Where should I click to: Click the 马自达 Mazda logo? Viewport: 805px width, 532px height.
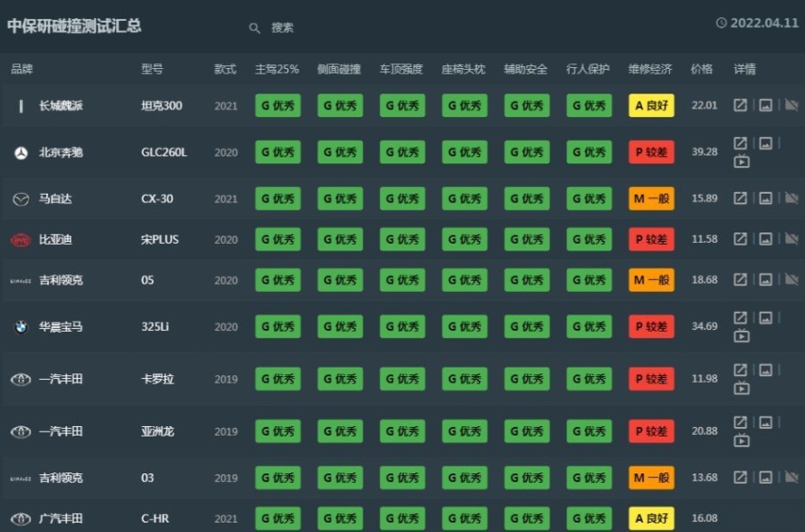(21, 198)
